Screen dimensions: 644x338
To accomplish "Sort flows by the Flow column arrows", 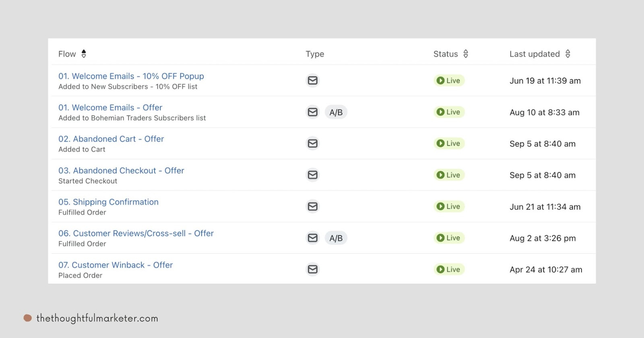I will (x=84, y=54).
